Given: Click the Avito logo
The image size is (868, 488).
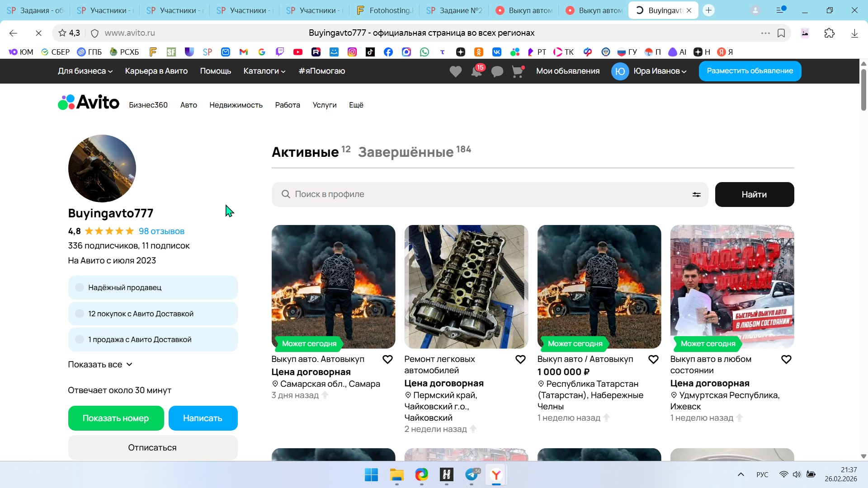Looking at the screenshot, I should [89, 103].
